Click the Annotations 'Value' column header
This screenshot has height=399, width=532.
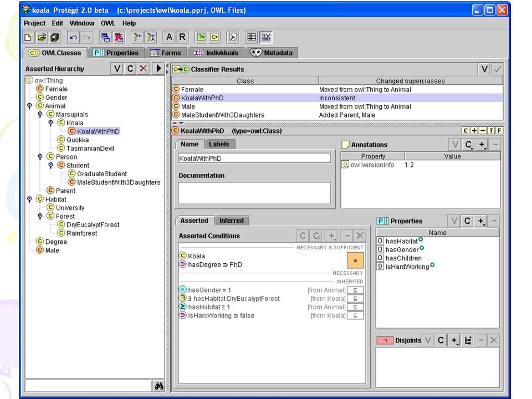click(x=452, y=156)
